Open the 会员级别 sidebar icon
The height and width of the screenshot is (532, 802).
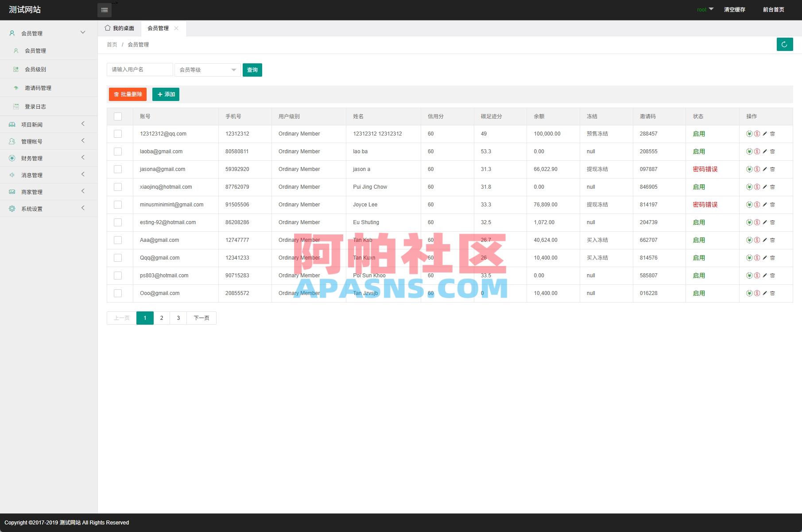(x=16, y=69)
